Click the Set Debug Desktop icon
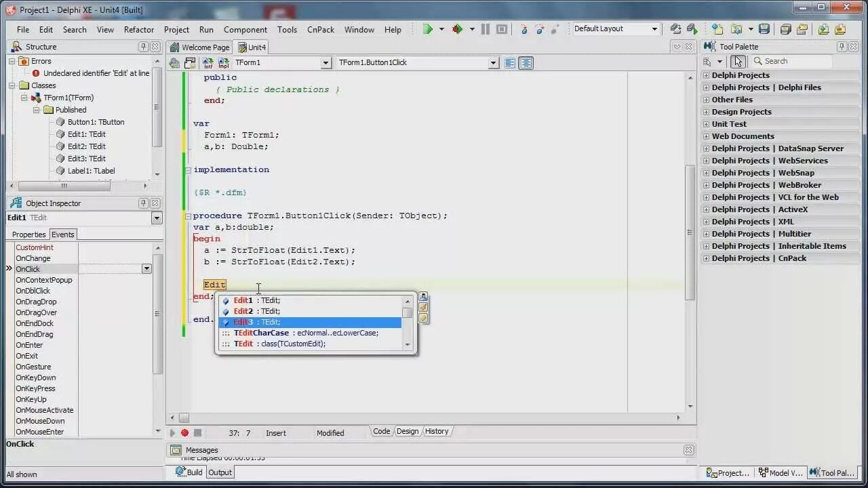 coord(692,29)
